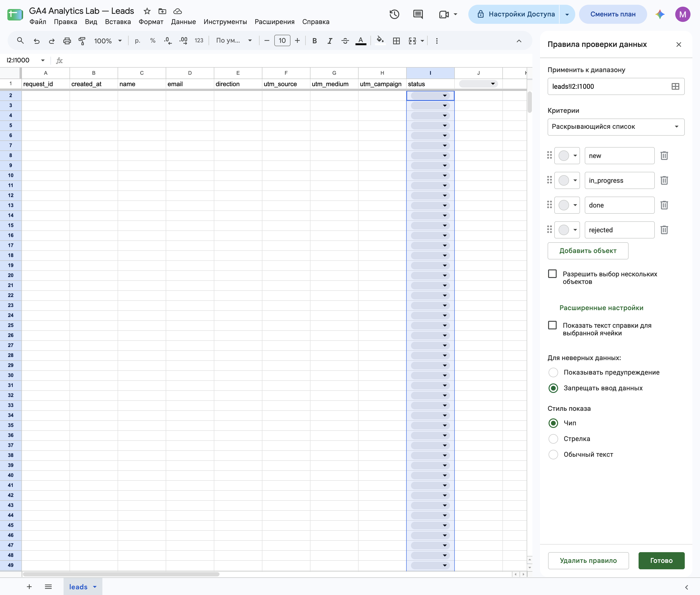This screenshot has height=595, width=700.
Task: Toggle italic formatting
Action: click(x=330, y=41)
